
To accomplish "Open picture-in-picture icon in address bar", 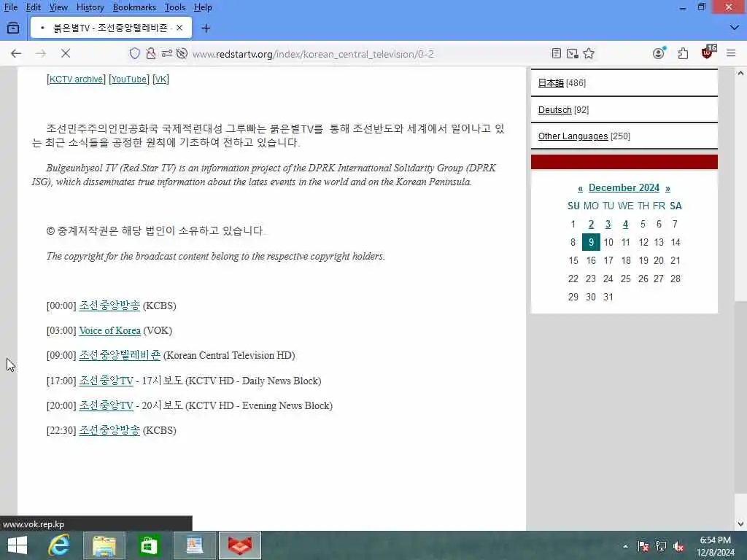I will coord(573,53).
